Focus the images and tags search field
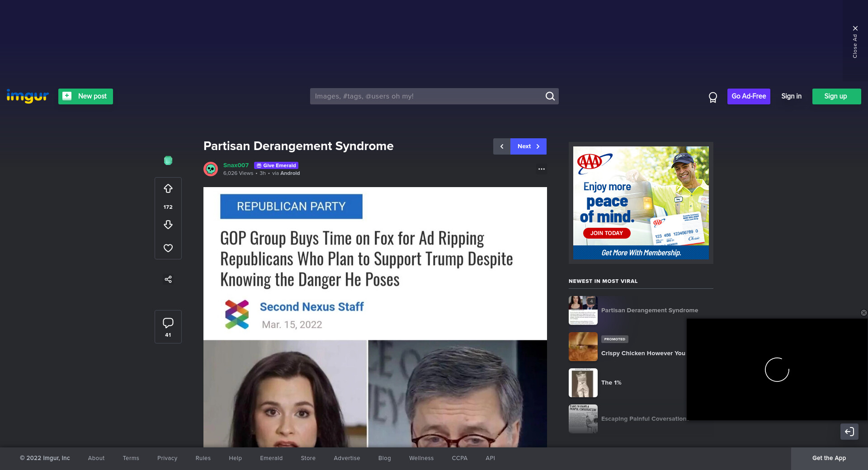The height and width of the screenshot is (470, 868). pyautogui.click(x=427, y=96)
